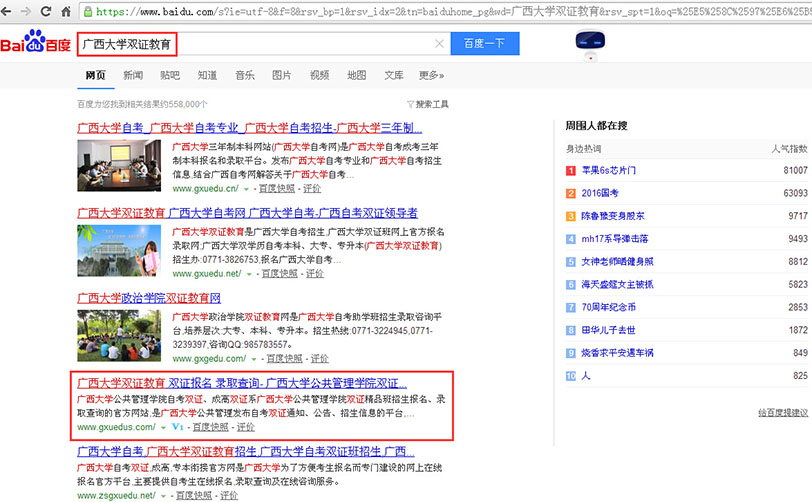Switch to the 知道 tab
The image size is (812, 502).
(x=207, y=76)
